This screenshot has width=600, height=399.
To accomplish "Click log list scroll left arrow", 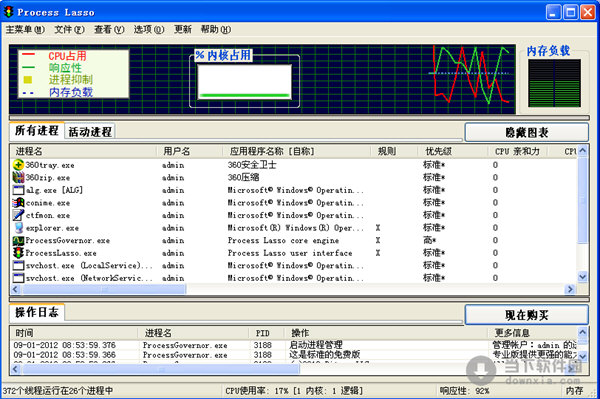I will [x=16, y=369].
